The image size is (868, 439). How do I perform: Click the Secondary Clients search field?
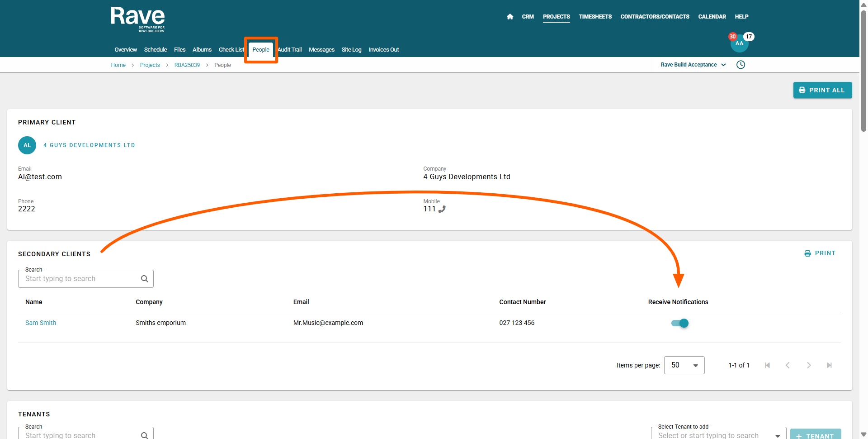coord(80,279)
